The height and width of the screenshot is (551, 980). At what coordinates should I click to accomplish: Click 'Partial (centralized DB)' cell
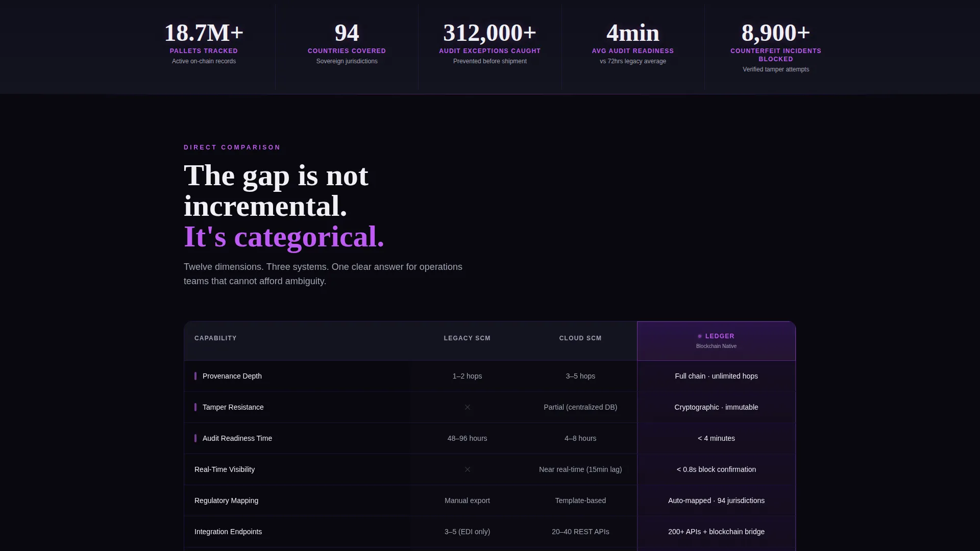tap(580, 407)
